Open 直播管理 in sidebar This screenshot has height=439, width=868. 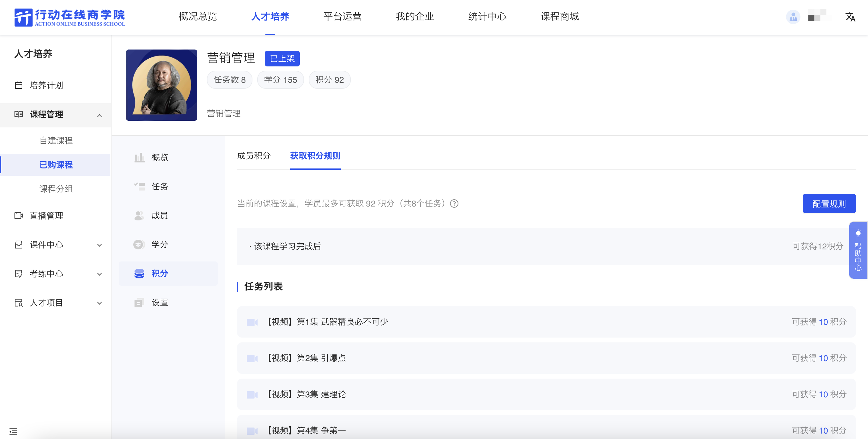[46, 215]
